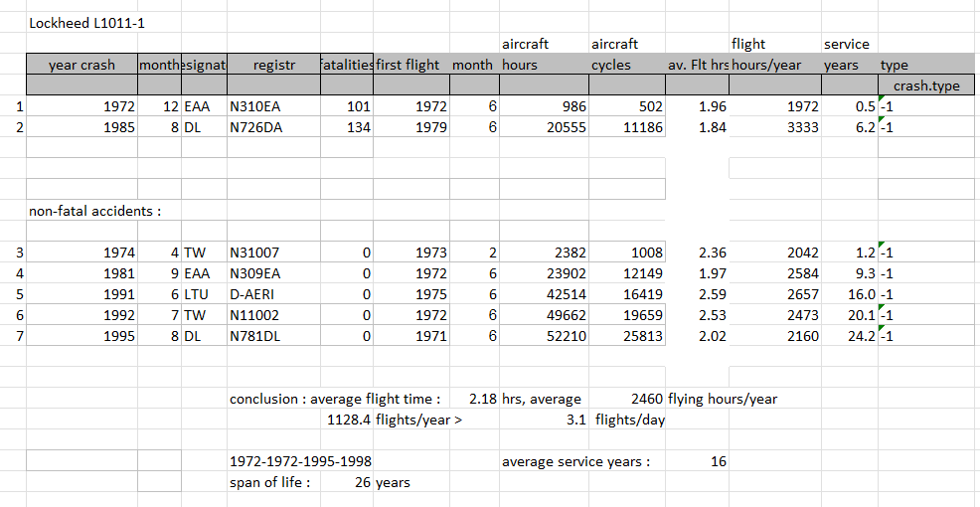Click the 'conclusion : average flight time :' cell

click(x=335, y=399)
